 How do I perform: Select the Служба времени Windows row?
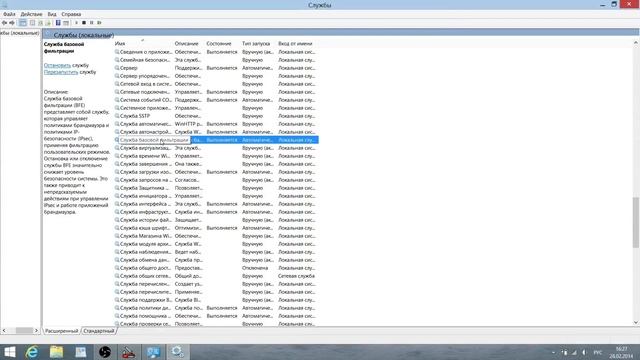[216, 156]
